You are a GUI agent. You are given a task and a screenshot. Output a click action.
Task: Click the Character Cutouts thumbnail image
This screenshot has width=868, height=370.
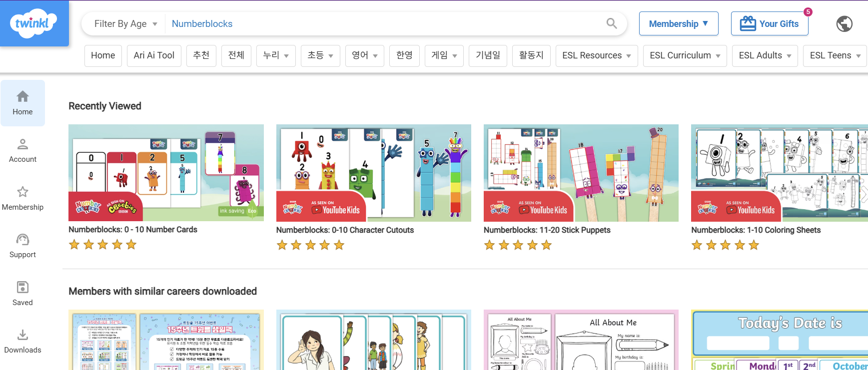point(374,173)
